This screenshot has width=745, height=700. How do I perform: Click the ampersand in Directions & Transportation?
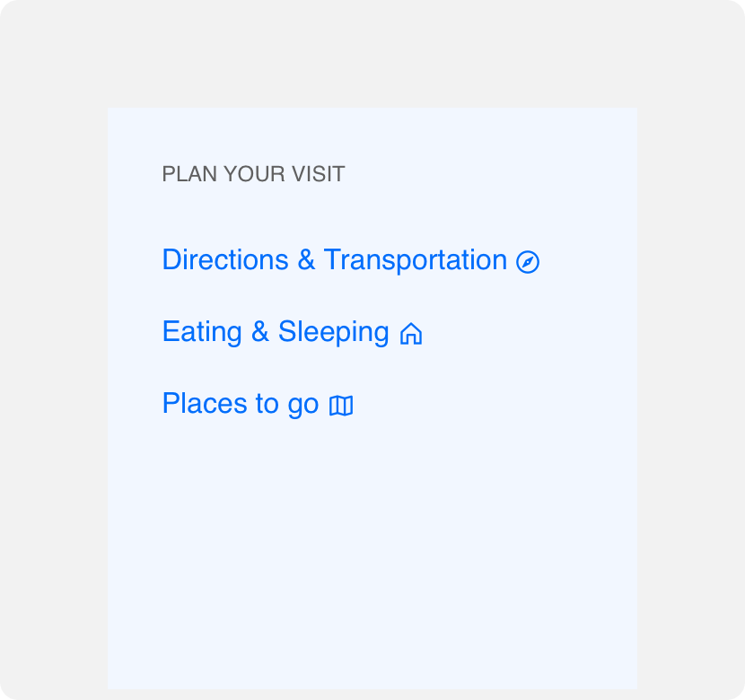click(x=306, y=259)
